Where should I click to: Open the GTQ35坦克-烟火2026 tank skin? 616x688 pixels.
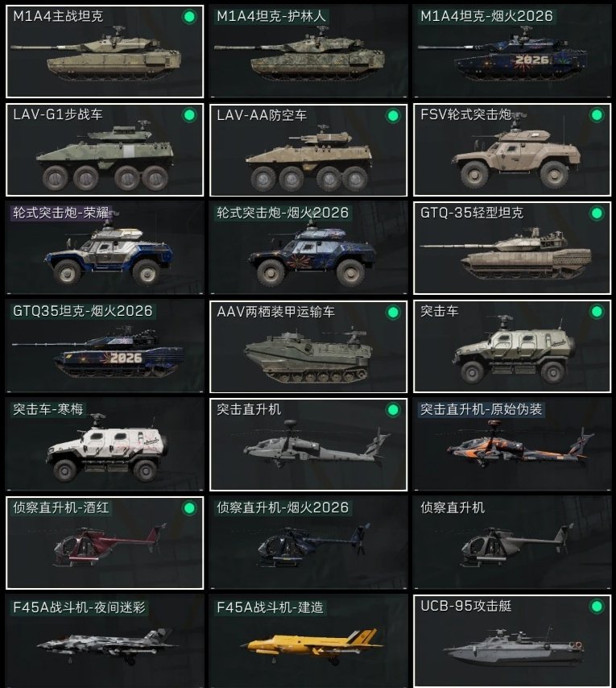[97, 351]
